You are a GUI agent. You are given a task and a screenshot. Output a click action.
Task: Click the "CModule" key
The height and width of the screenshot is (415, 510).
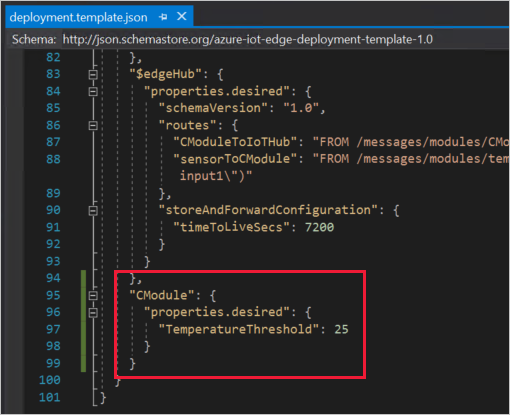(x=162, y=295)
